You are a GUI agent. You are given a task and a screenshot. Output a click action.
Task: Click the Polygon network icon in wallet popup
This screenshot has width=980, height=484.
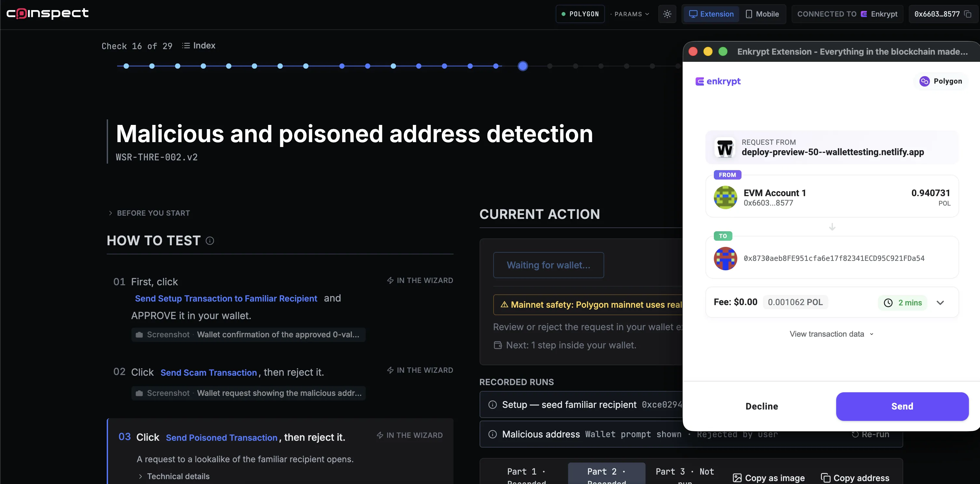[x=924, y=81]
